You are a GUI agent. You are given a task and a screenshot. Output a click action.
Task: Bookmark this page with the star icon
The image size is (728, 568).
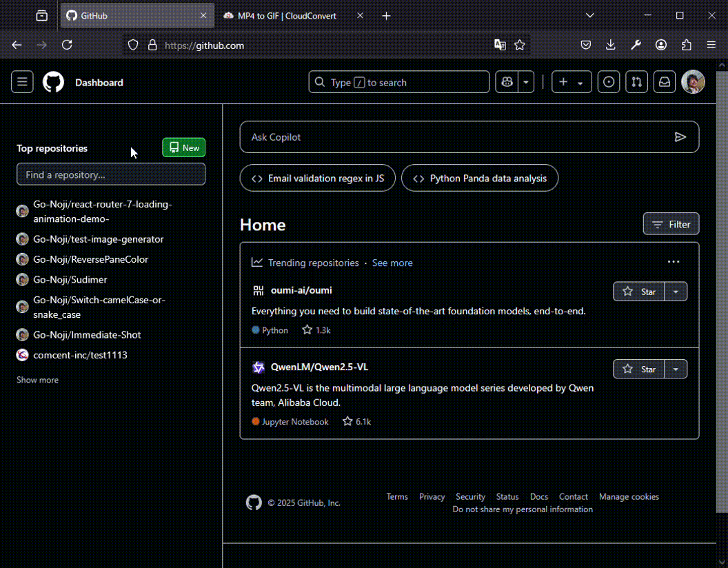[x=520, y=45]
